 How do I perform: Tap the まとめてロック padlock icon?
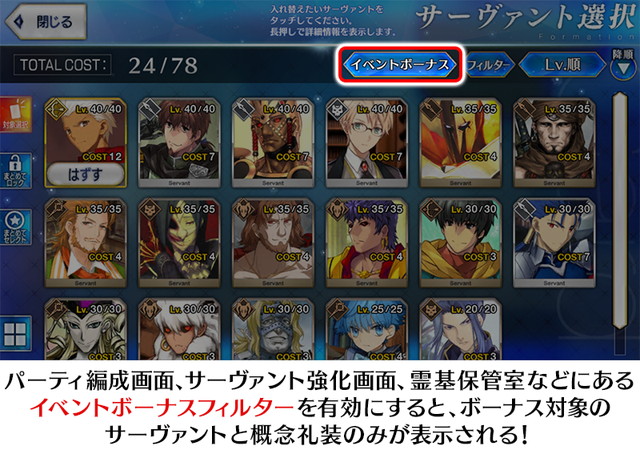pos(16,171)
